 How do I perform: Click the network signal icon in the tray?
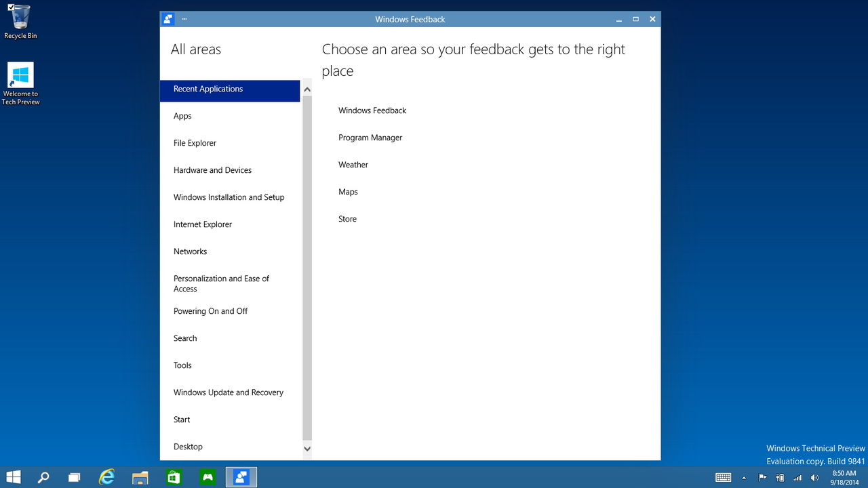tap(797, 478)
